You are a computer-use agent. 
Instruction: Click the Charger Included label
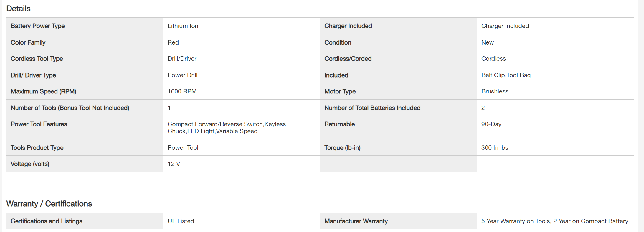pos(348,26)
